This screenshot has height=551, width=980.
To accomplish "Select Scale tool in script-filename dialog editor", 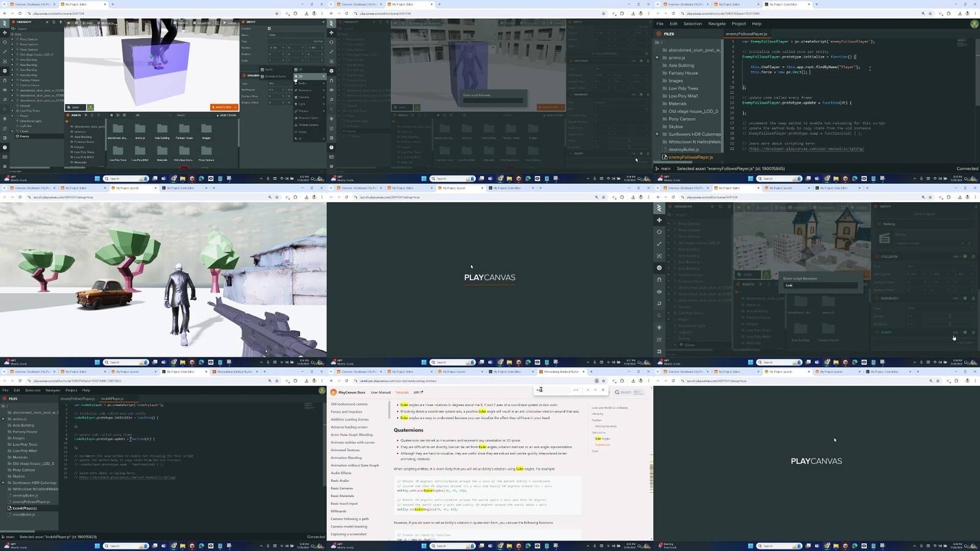I will 659,244.
